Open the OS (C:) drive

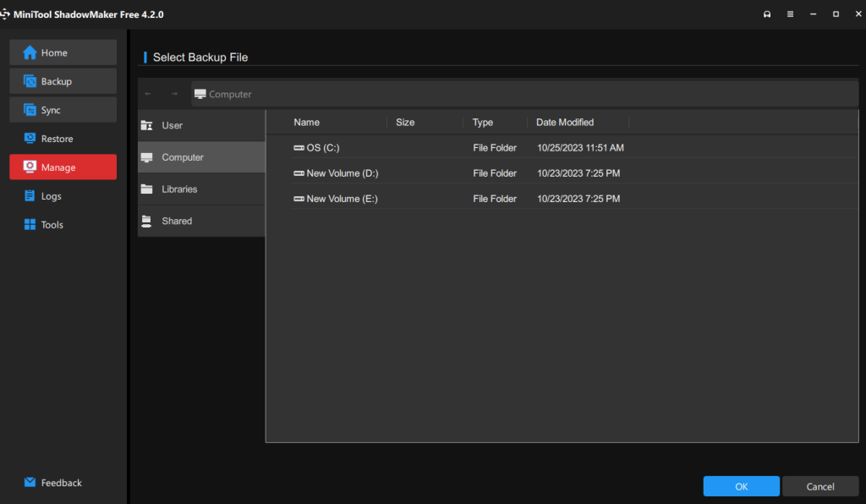(322, 148)
